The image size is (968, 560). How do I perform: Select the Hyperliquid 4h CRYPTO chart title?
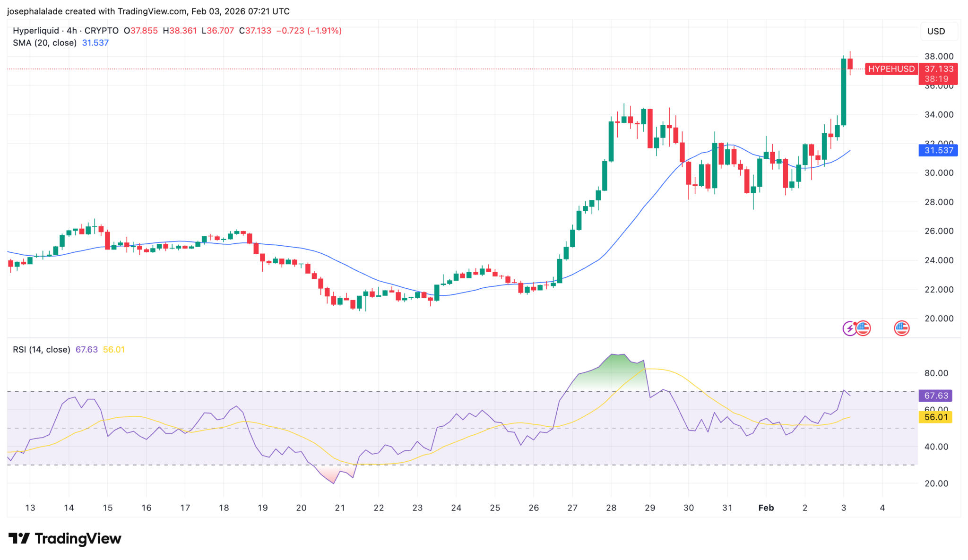(x=66, y=31)
